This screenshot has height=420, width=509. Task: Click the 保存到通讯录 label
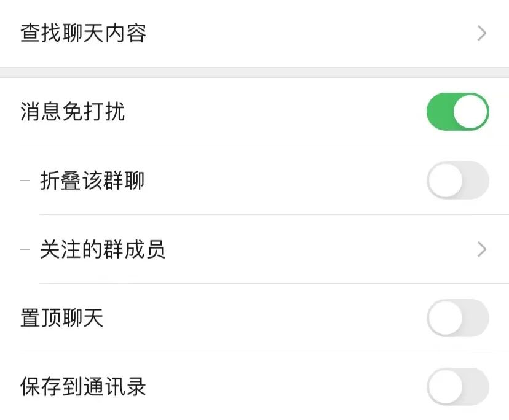pos(83,387)
